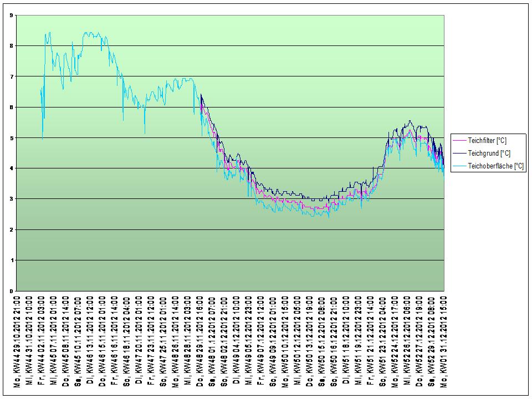Screen dimensions: 532x399
Task: Click the cyan Teichoberfläche legend line marker
Action: (460, 166)
